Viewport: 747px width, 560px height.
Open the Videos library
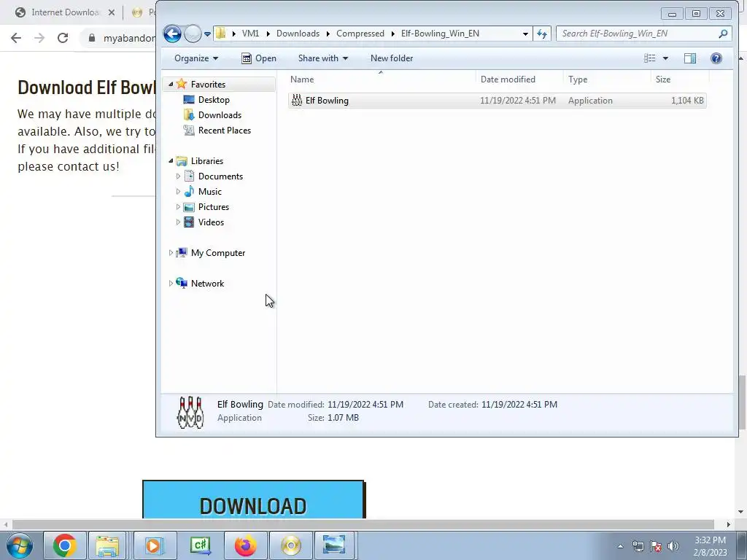(211, 222)
